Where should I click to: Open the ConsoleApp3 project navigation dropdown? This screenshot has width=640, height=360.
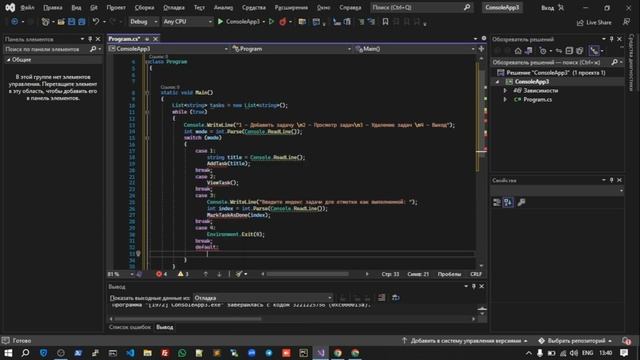(x=168, y=49)
